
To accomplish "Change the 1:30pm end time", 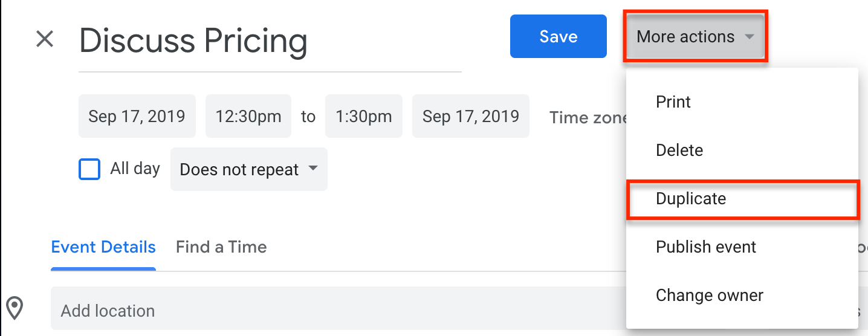I will (x=363, y=116).
